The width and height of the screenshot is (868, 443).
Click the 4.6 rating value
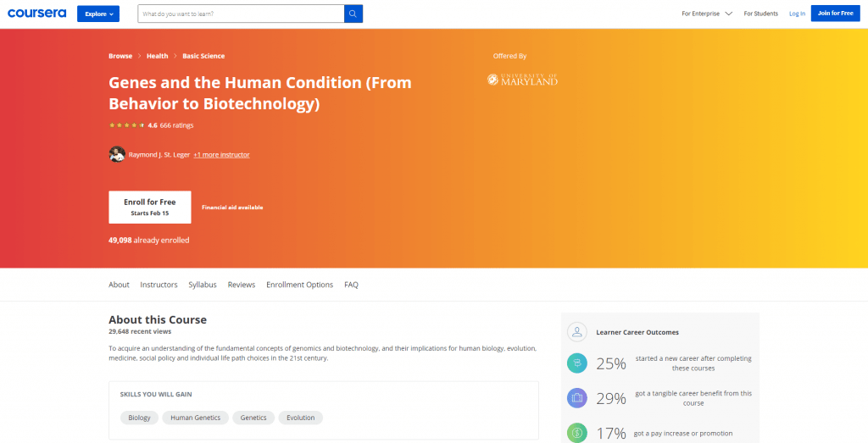click(x=153, y=125)
